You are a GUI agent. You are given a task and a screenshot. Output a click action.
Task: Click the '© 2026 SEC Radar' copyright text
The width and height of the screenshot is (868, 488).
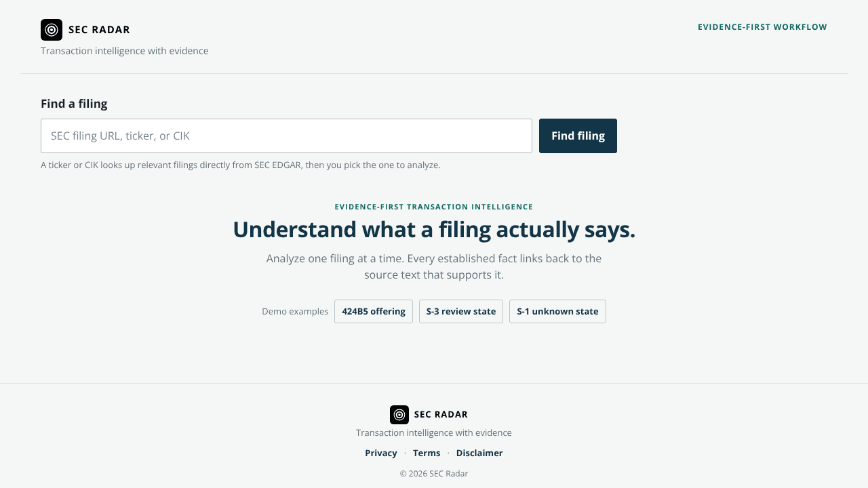(434, 474)
